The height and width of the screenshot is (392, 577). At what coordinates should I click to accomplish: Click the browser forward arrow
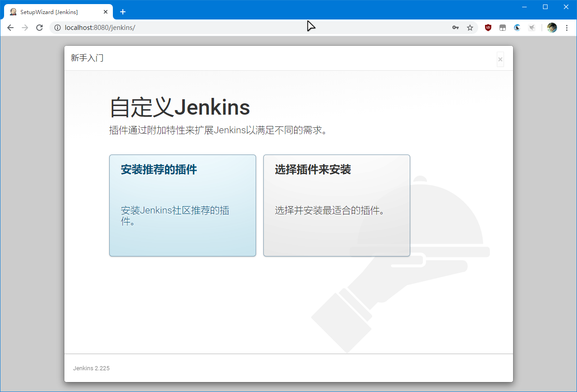[25, 28]
